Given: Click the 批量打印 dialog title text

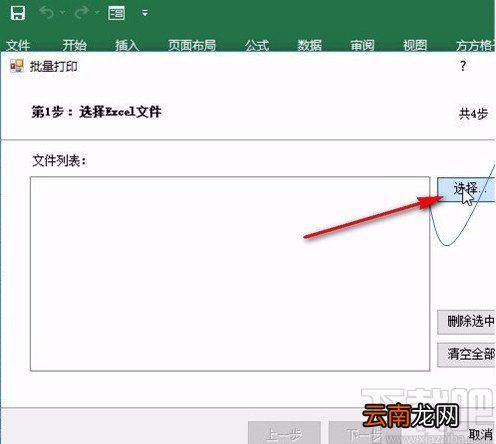Looking at the screenshot, I should point(54,66).
